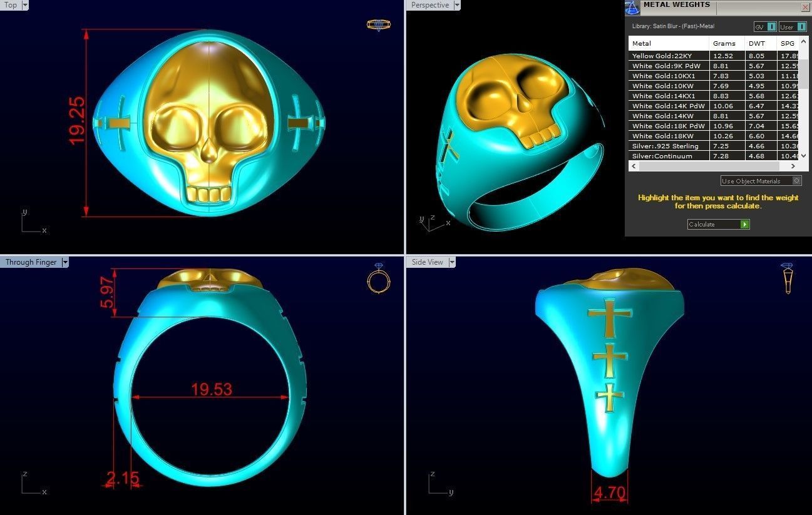Click the 4.70 dimension in Side View
Image resolution: width=812 pixels, height=515 pixels.
point(610,492)
